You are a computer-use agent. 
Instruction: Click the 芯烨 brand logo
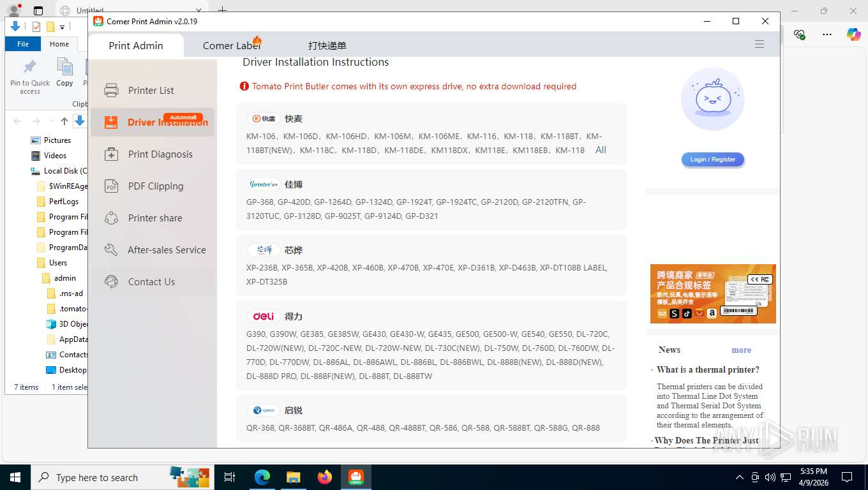[264, 250]
